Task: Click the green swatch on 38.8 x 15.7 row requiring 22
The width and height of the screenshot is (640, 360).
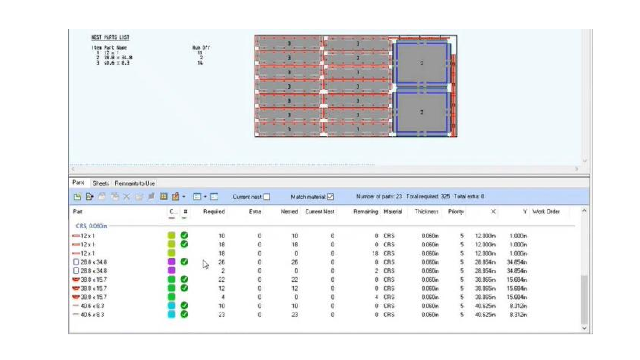Action: [171, 280]
